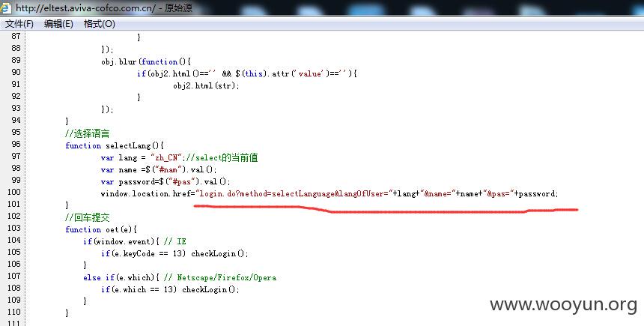Screen dimensions: 644x326
Task: Click the function selectLang(){ declaration
Action: coord(115,145)
